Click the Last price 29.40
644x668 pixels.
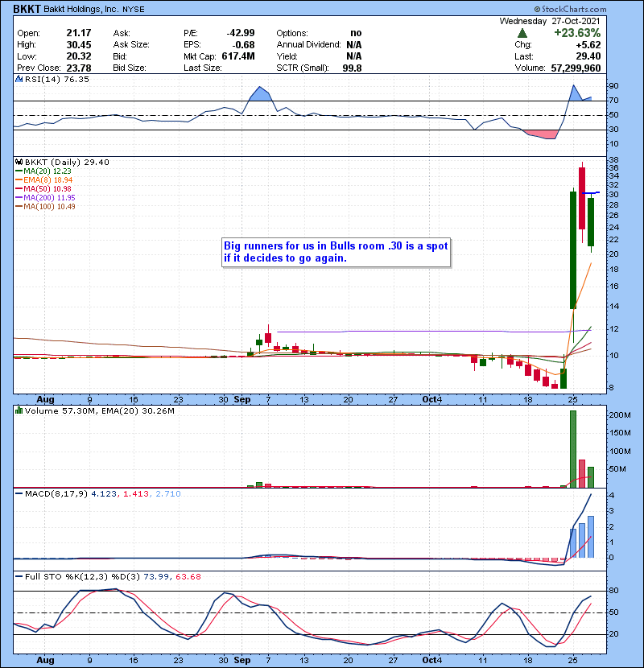pos(588,56)
